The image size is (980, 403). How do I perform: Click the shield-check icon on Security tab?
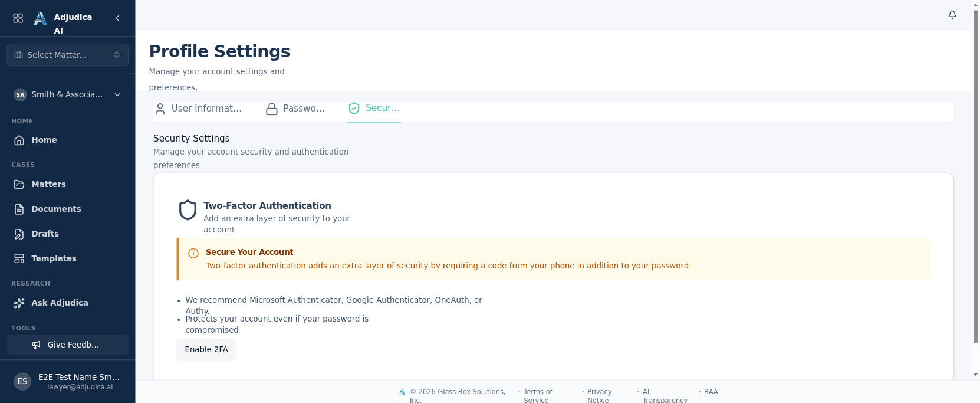pos(354,108)
